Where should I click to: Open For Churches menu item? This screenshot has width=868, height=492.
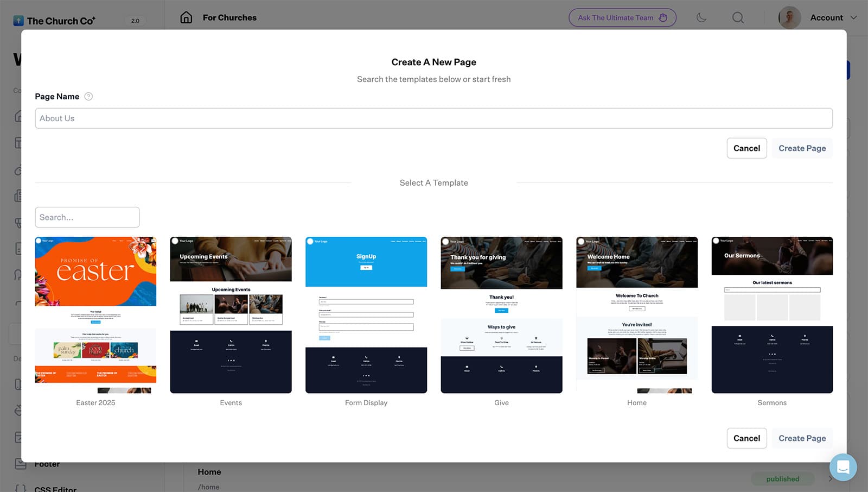[229, 17]
